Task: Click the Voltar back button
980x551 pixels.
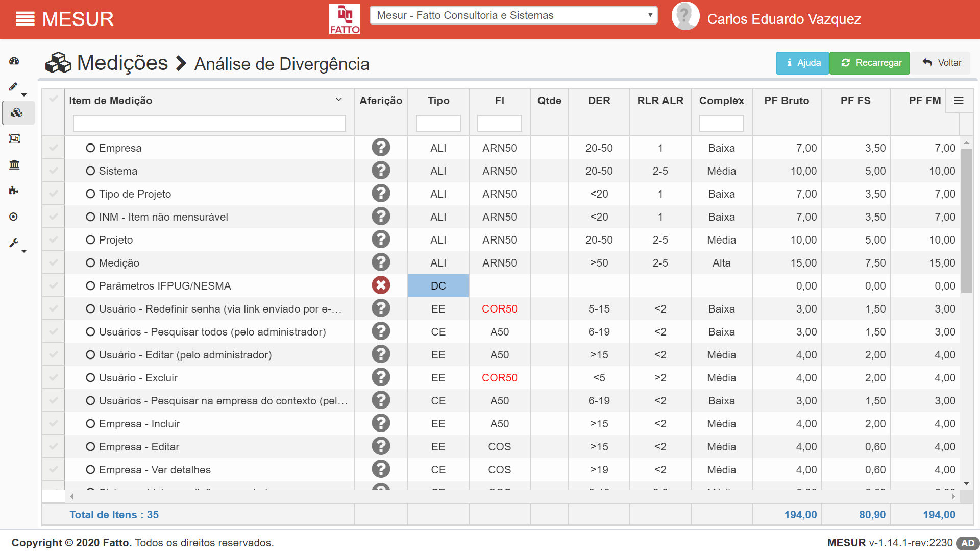Action: pyautogui.click(x=941, y=63)
